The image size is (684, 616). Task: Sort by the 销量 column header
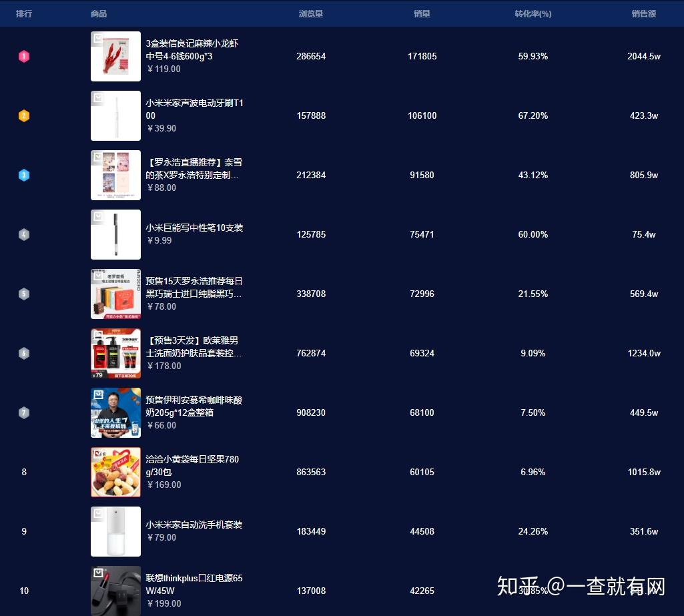point(422,14)
